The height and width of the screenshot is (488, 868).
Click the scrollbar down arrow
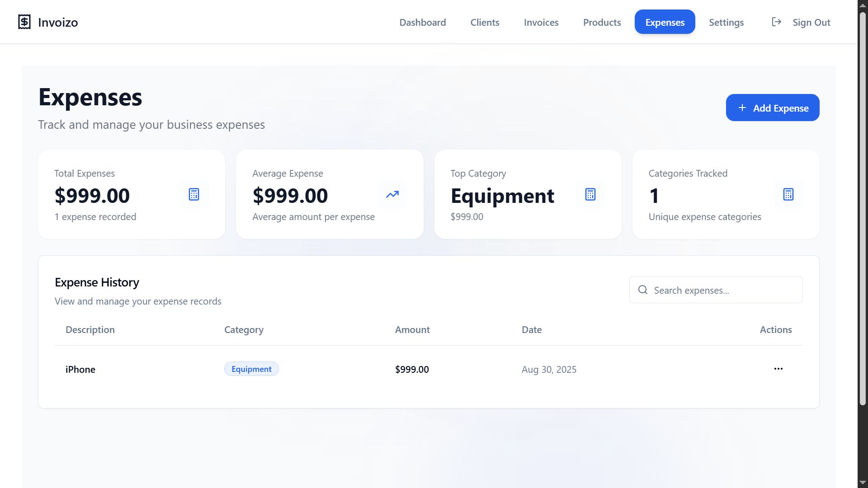pyautogui.click(x=863, y=483)
